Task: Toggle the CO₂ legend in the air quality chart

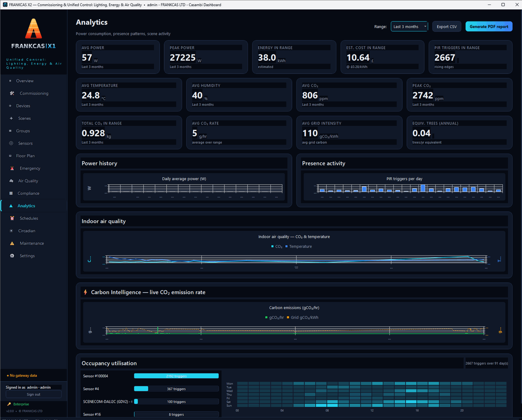Action: pos(277,247)
